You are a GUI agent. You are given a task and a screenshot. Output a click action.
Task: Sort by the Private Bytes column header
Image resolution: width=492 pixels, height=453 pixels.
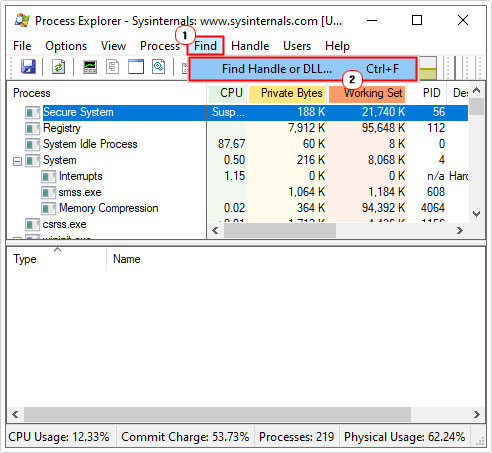[287, 93]
